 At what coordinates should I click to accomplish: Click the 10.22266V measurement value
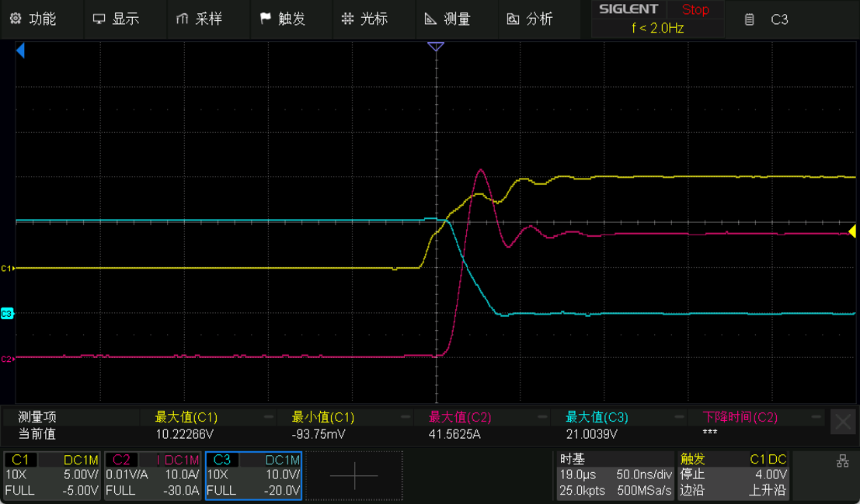click(184, 434)
